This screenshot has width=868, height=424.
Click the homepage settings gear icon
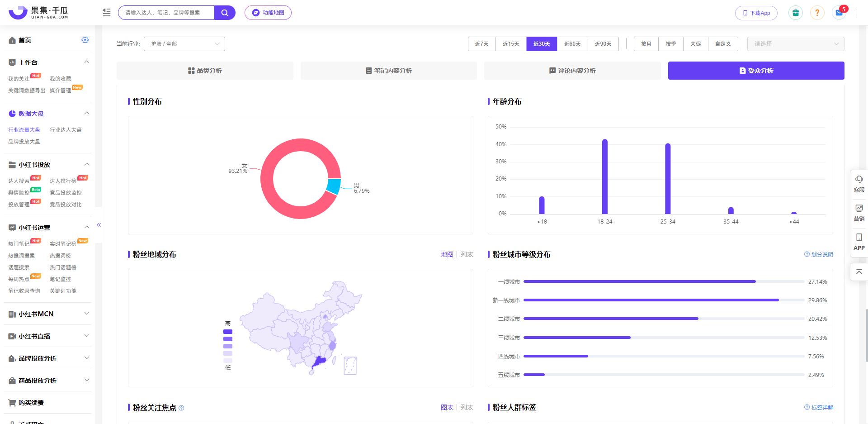(x=85, y=40)
